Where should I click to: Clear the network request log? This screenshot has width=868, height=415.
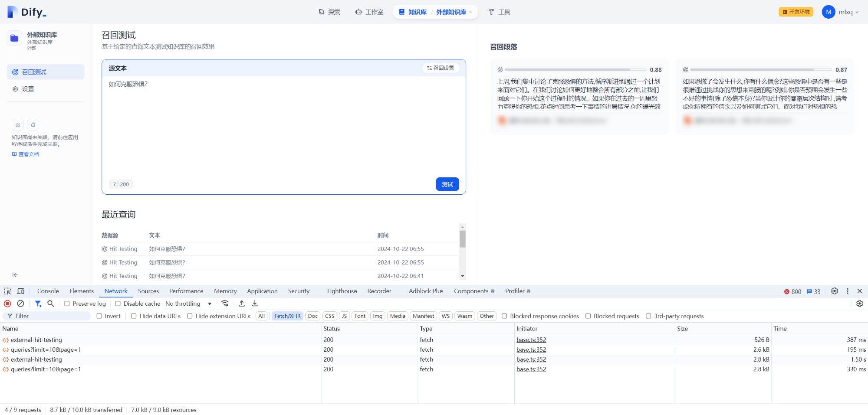[x=20, y=304]
